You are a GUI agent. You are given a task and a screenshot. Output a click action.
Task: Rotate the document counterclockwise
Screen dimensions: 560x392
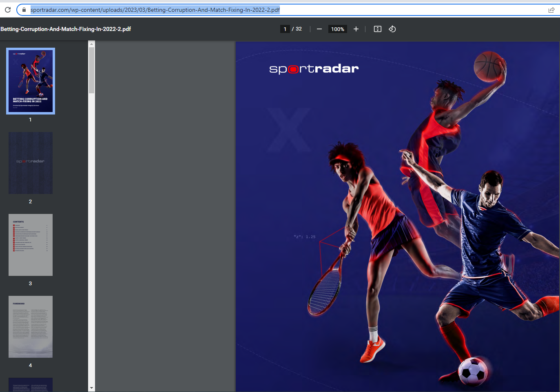(x=392, y=29)
